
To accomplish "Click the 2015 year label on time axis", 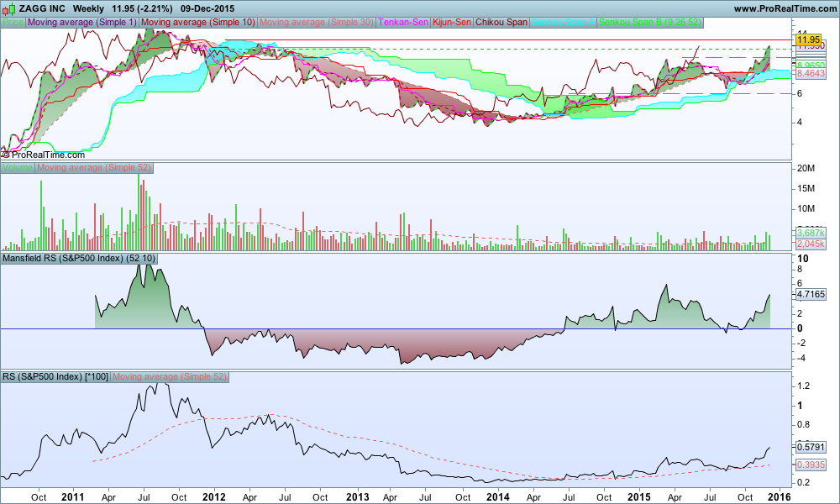I will click(639, 497).
